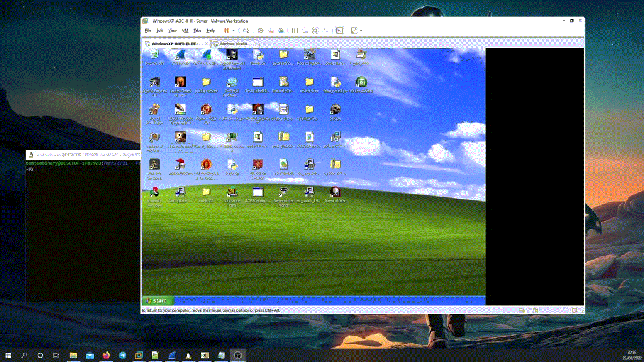This screenshot has height=362, width=644.
Task: Open Task View on the taskbar
Action: [56, 355]
